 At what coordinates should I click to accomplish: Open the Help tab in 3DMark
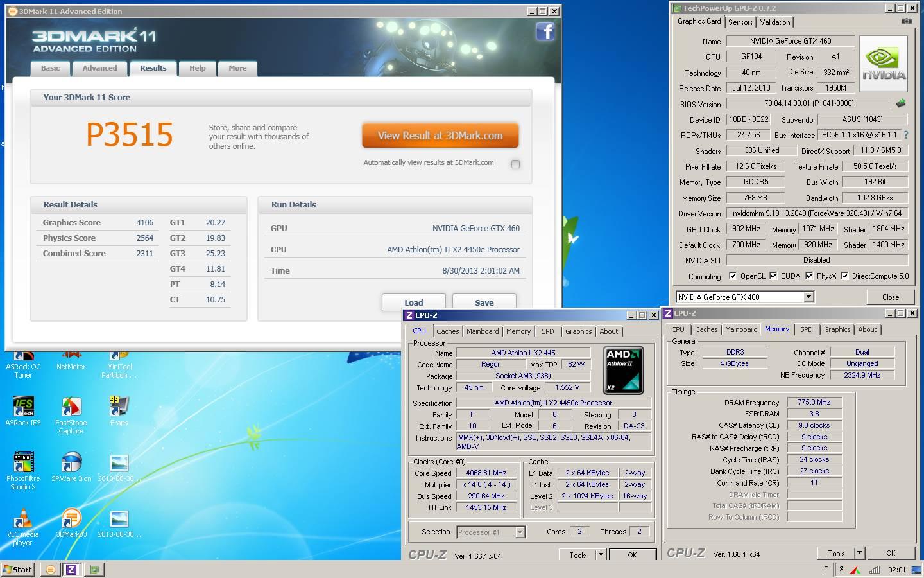point(197,68)
